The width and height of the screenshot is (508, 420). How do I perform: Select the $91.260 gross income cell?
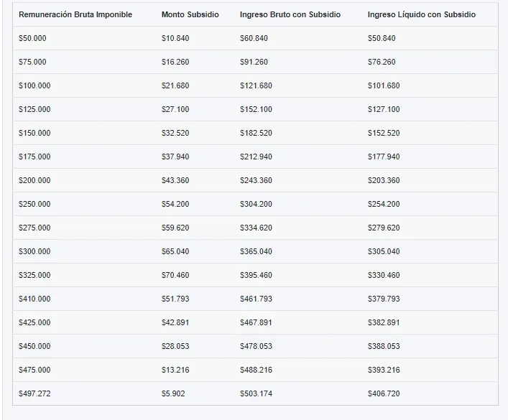point(256,62)
